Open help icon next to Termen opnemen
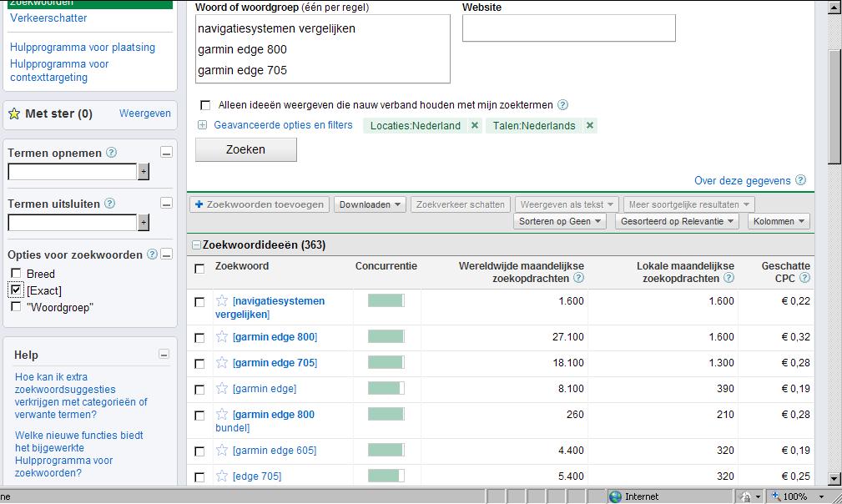 [x=111, y=153]
